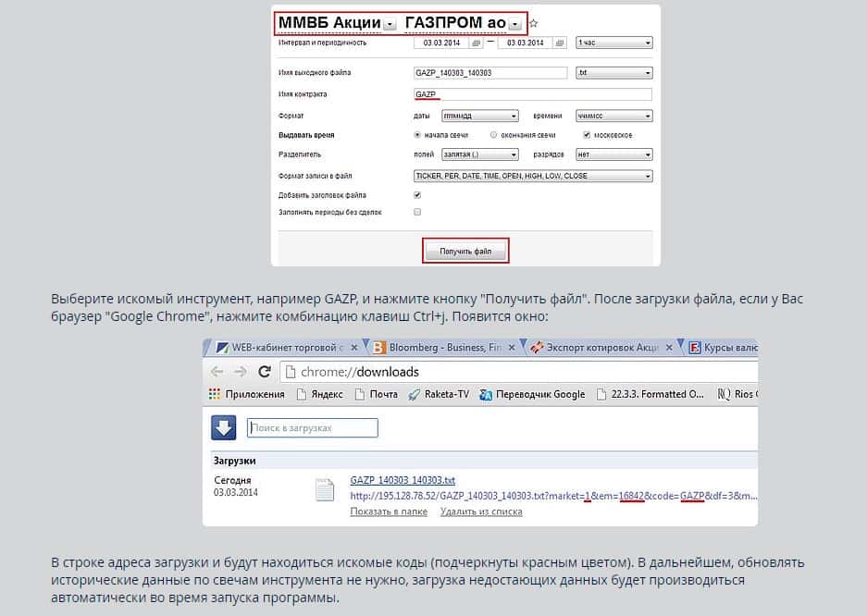Toggle the московское time checkbox

pyautogui.click(x=587, y=135)
